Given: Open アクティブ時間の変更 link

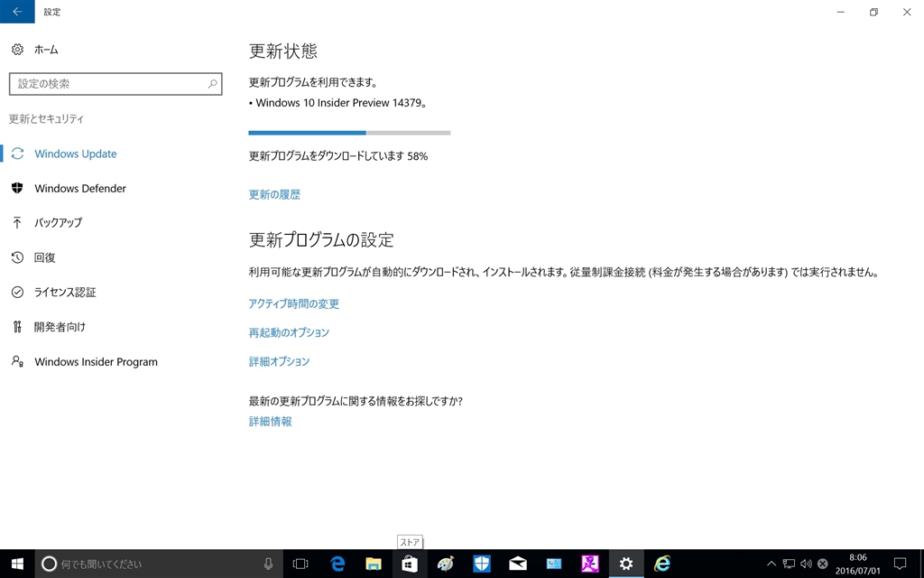Looking at the screenshot, I should point(294,303).
